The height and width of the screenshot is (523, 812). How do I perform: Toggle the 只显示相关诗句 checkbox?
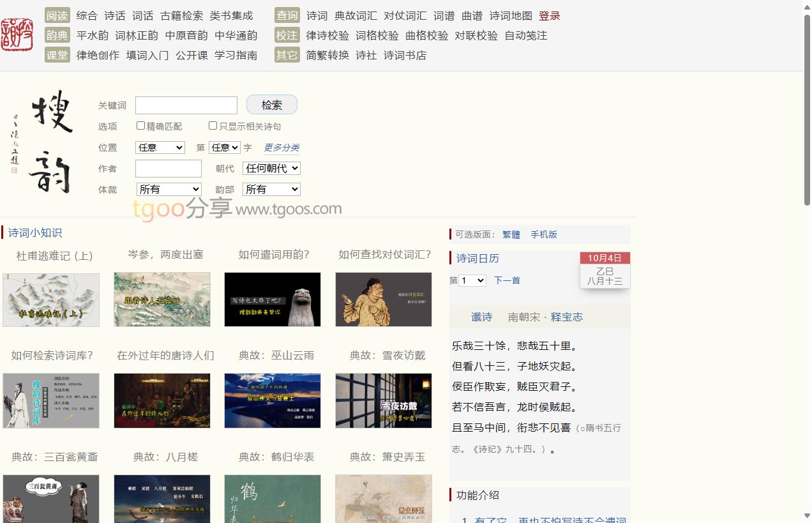click(x=213, y=126)
